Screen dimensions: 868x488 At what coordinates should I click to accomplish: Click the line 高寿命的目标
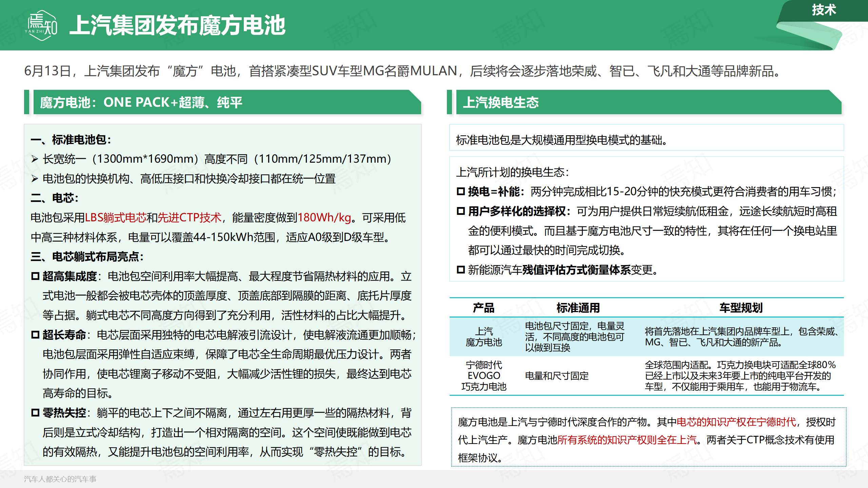tap(78, 393)
